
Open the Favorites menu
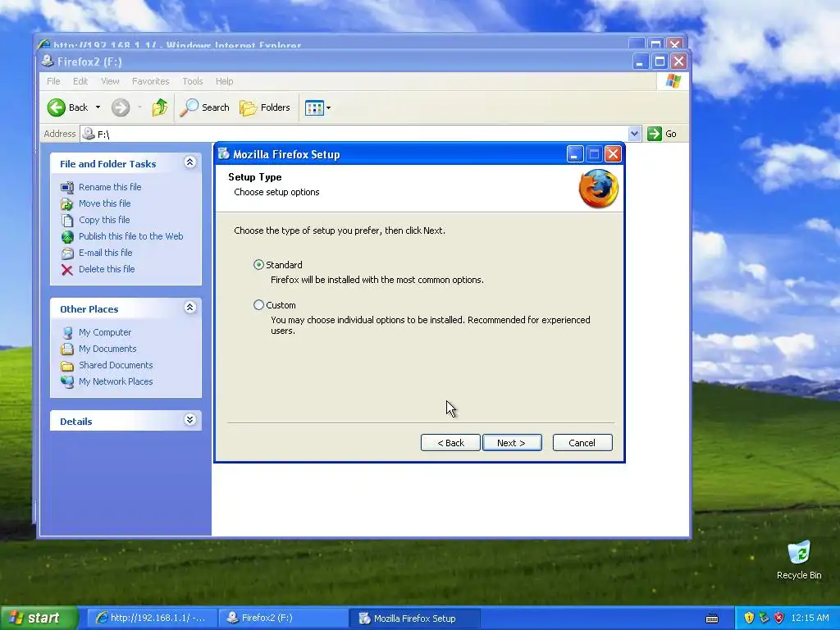point(151,81)
